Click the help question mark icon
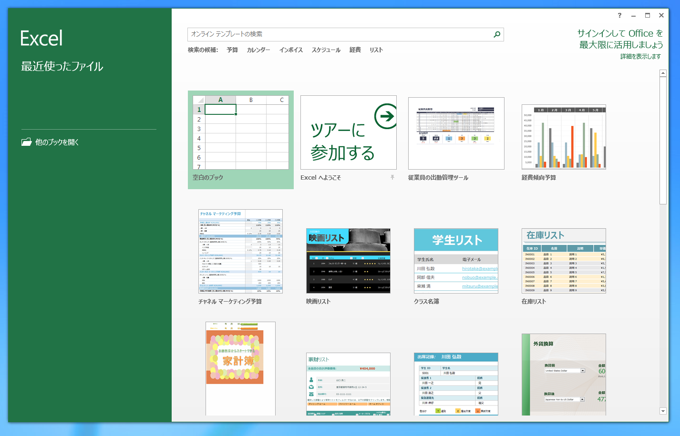 click(x=619, y=15)
